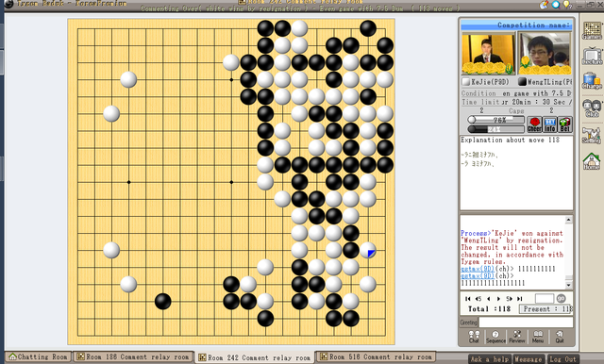This screenshot has height=364, width=604.
Task: Focus the chat message input field
Action: pyautogui.click(x=526, y=323)
